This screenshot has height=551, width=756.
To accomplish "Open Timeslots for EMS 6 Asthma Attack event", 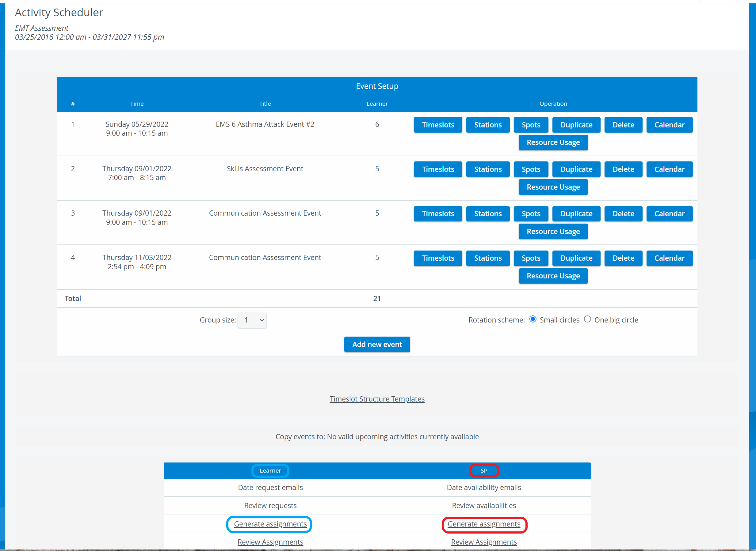I will 437,125.
